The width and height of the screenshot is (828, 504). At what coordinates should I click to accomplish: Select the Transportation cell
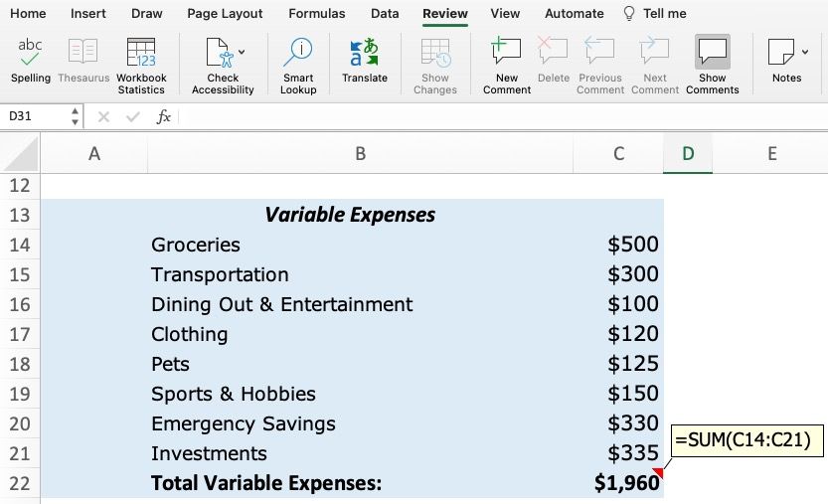360,274
